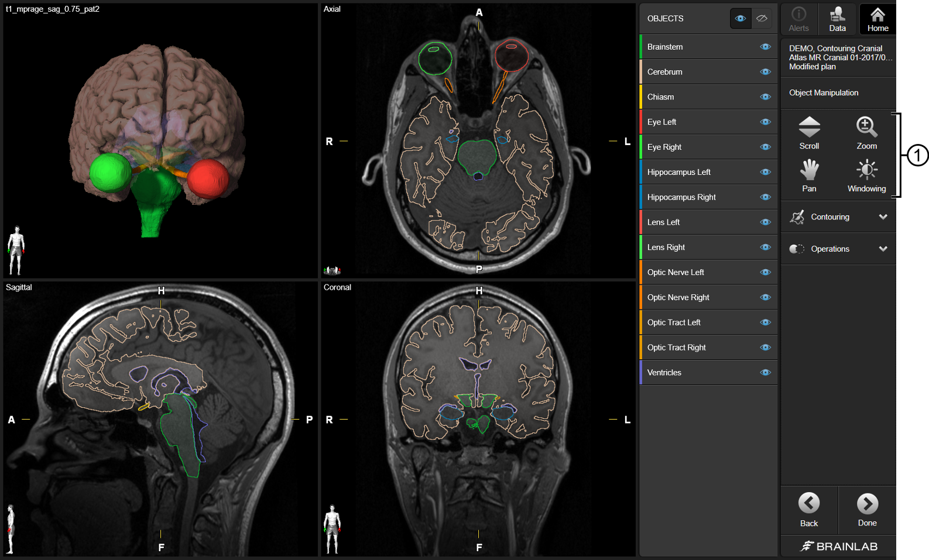
Task: Click the t1_mprage_sag_0.75_pat2 label
Action: [x=53, y=9]
